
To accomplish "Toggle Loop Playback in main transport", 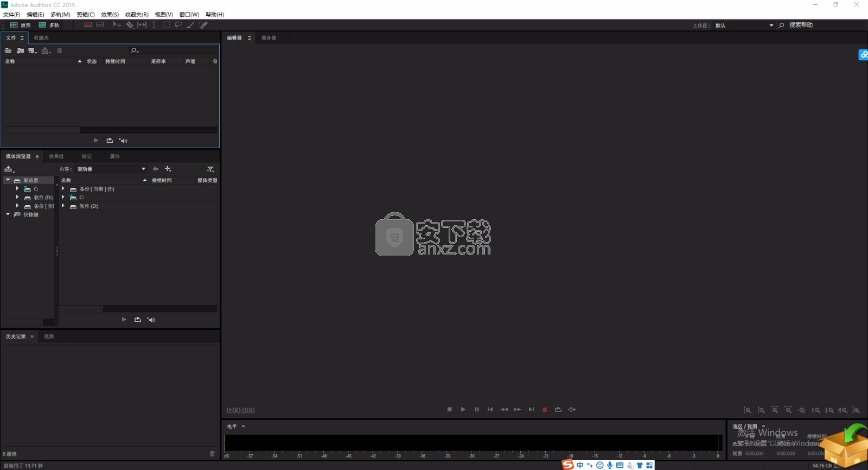I will [x=558, y=409].
